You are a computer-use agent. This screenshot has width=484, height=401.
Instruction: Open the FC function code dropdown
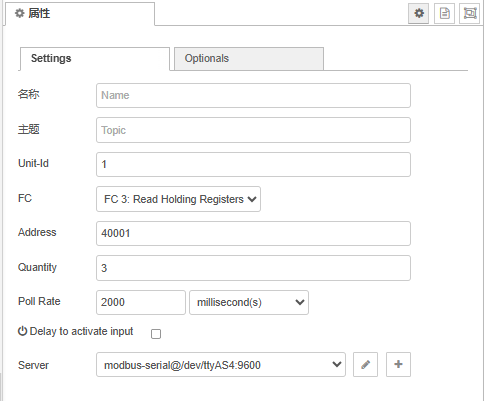coord(178,199)
